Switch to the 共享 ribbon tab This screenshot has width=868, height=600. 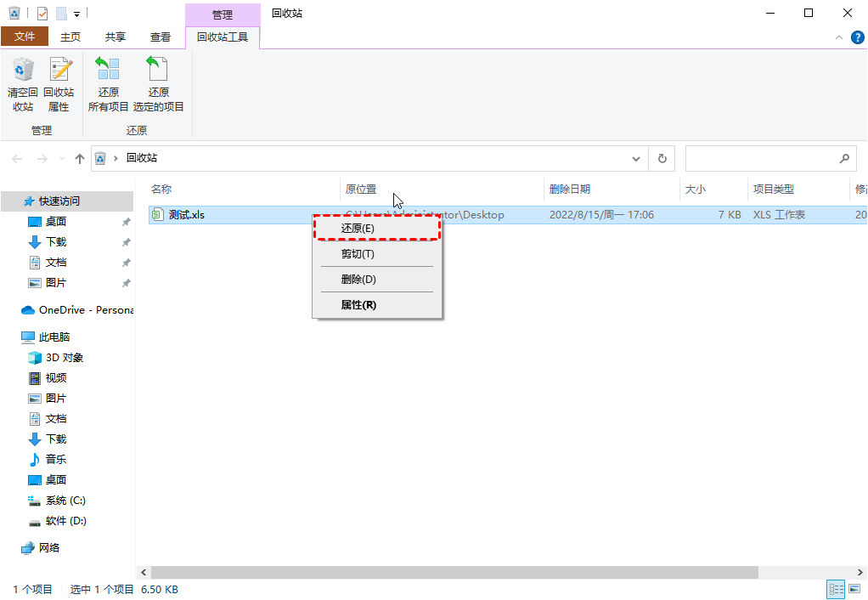click(x=116, y=37)
